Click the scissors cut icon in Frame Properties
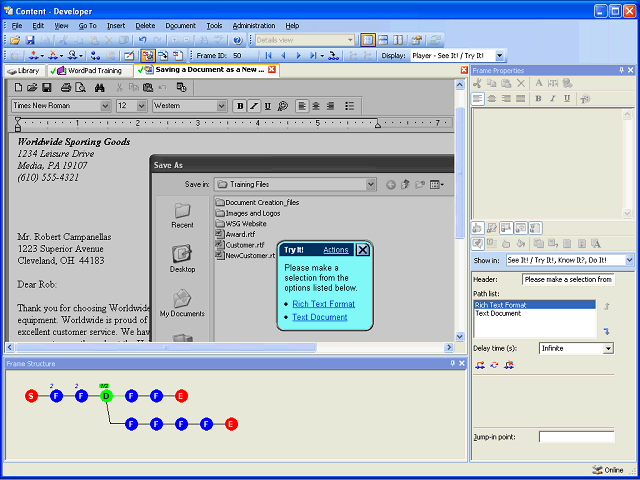 [477, 83]
